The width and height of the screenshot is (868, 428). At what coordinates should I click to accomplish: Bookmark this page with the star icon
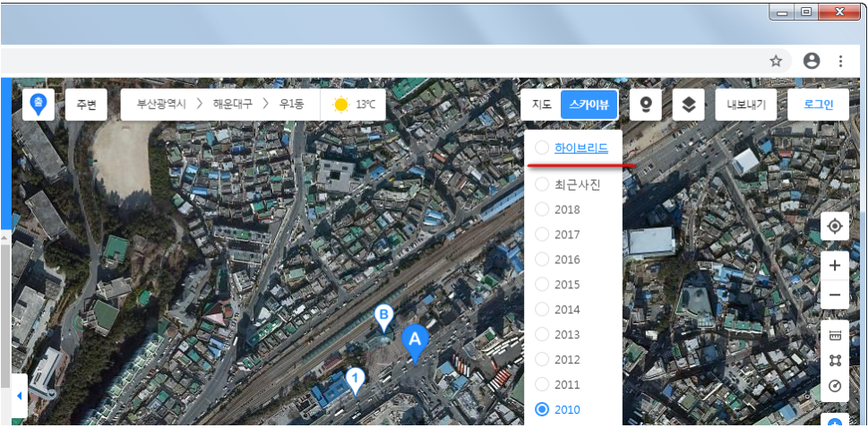(776, 61)
